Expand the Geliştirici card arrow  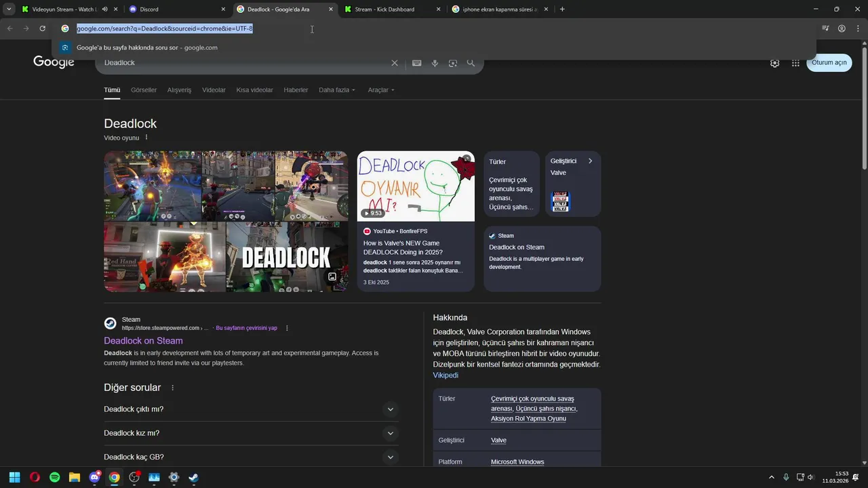590,161
